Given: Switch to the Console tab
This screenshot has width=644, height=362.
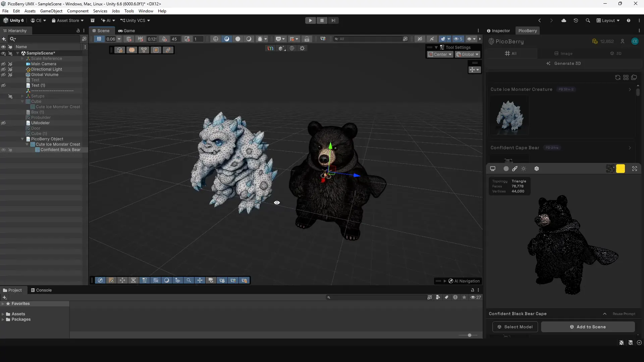Looking at the screenshot, I should [x=41, y=290].
